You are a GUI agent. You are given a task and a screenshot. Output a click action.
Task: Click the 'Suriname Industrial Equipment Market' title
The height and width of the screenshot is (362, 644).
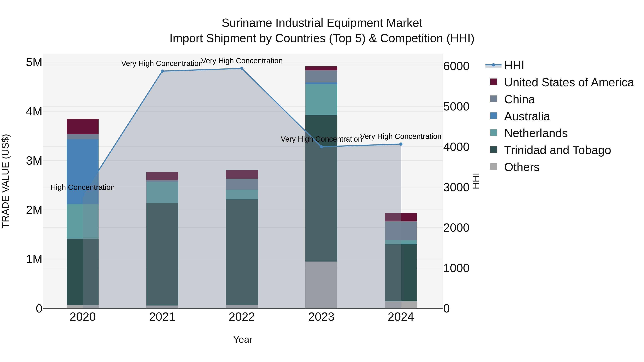point(322,23)
